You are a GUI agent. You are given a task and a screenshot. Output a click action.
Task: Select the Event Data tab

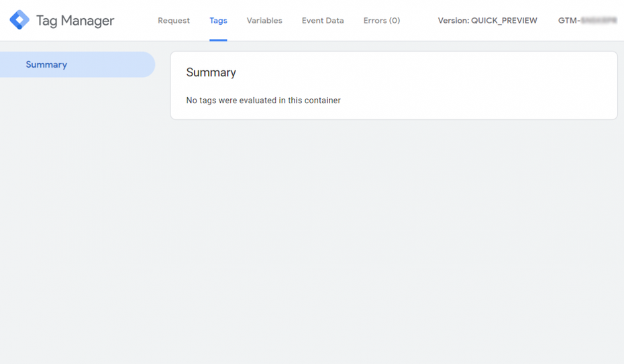click(x=323, y=21)
